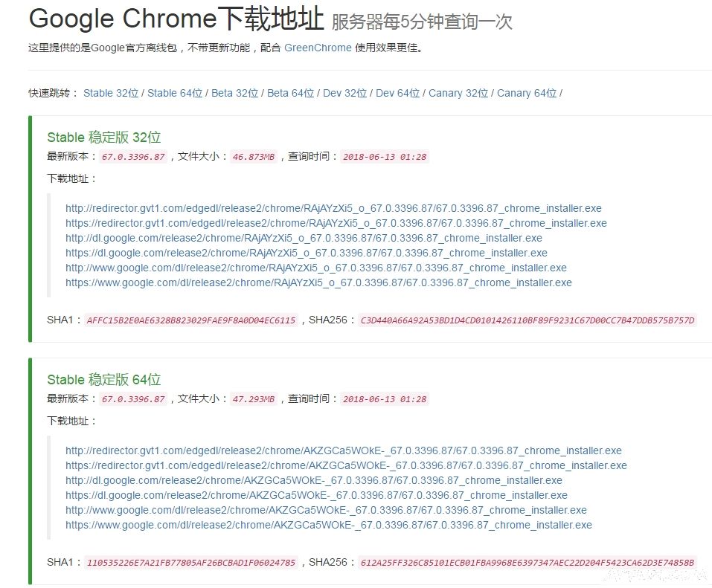Viewport: 712px width, 588px height.
Task: Jump to Dev 64位 section link
Action: pyautogui.click(x=397, y=93)
